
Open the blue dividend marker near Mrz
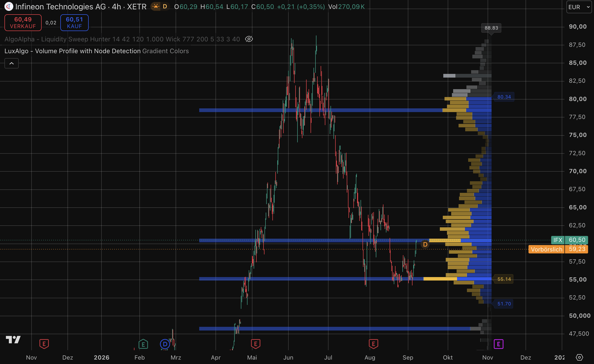[x=165, y=344]
